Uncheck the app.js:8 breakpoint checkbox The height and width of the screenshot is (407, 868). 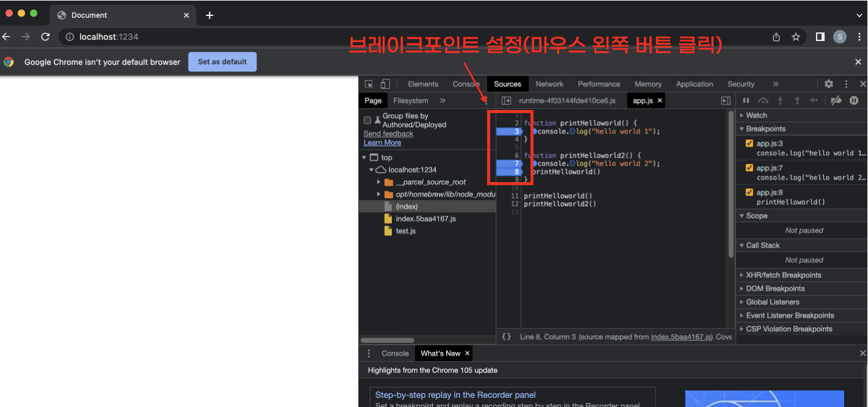click(x=750, y=192)
